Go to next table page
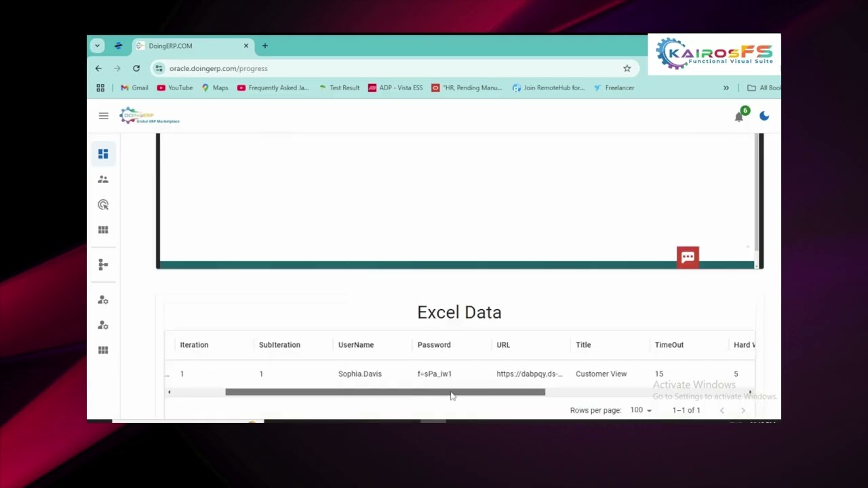The width and height of the screenshot is (868, 488). click(x=743, y=410)
